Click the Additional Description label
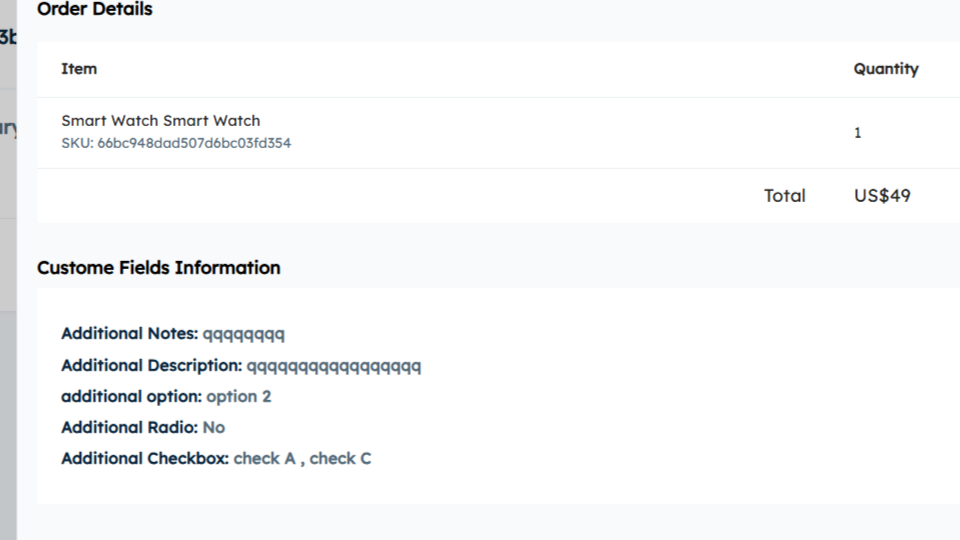 [x=151, y=366]
